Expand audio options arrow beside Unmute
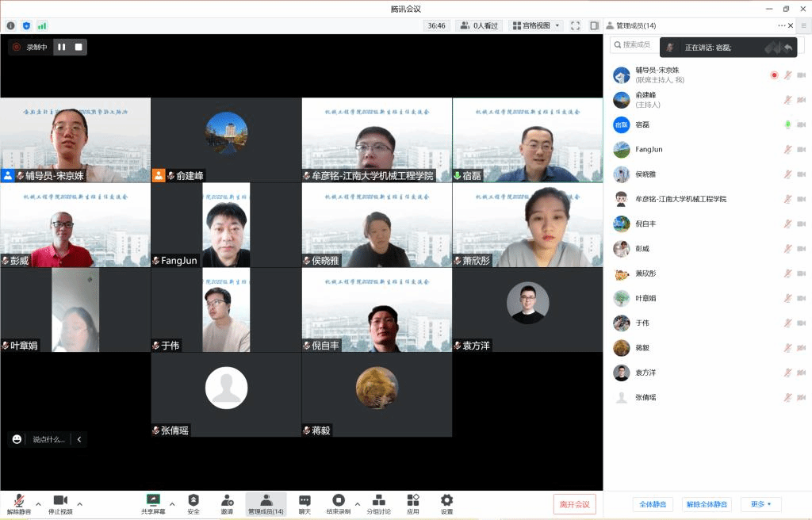 click(x=38, y=503)
